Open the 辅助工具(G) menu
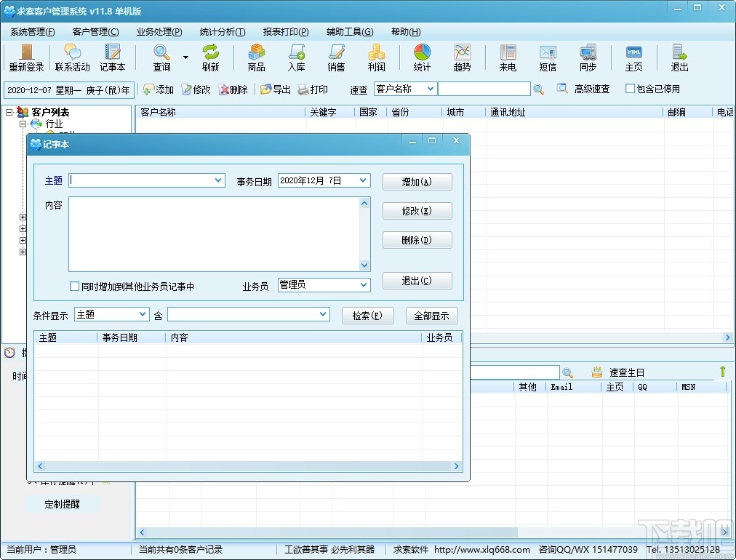Viewport: 736px width, 560px height. [350, 32]
